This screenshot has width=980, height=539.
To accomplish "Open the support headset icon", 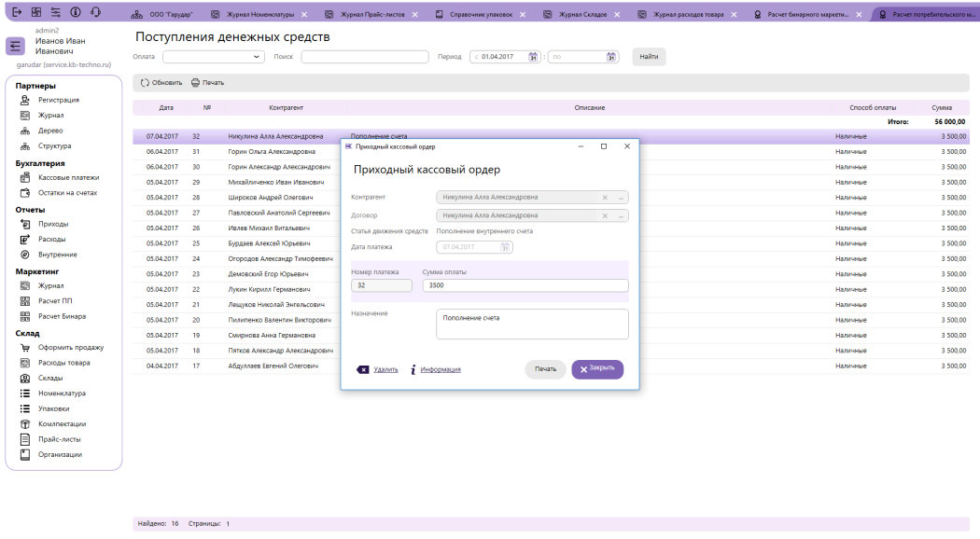I will point(95,11).
